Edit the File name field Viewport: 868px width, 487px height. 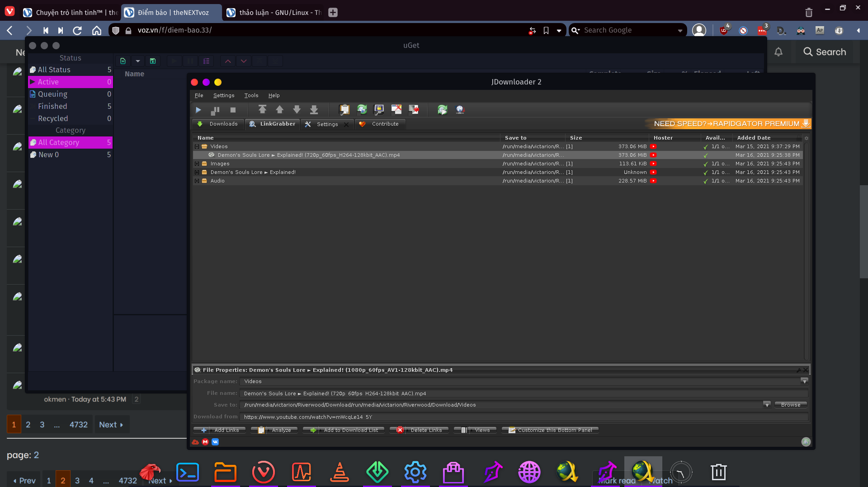(x=524, y=393)
